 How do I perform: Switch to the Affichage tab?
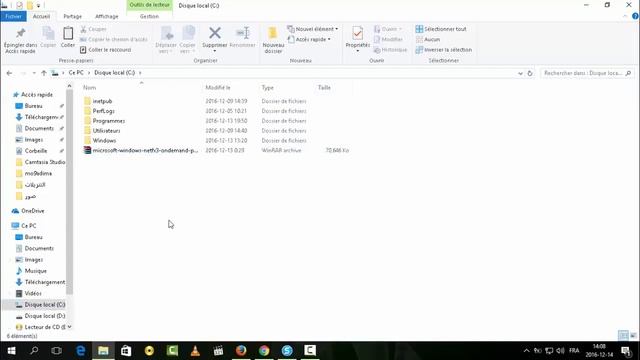click(x=107, y=16)
